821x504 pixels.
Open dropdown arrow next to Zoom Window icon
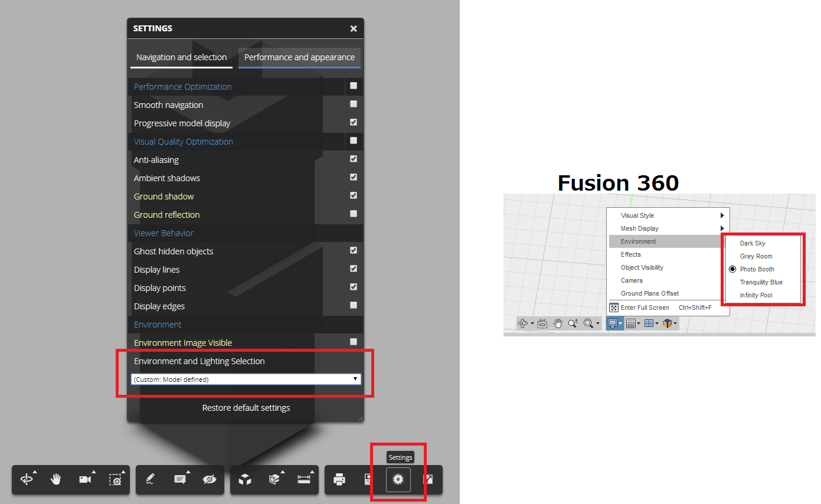point(597,324)
